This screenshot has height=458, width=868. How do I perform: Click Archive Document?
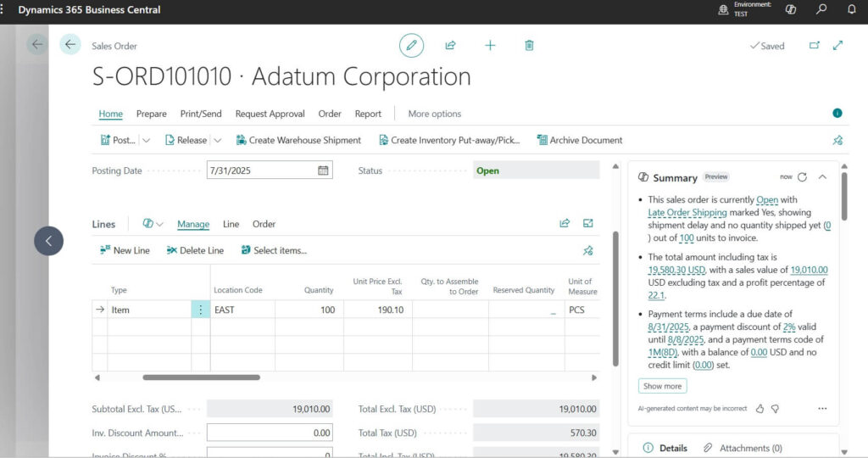[580, 141]
